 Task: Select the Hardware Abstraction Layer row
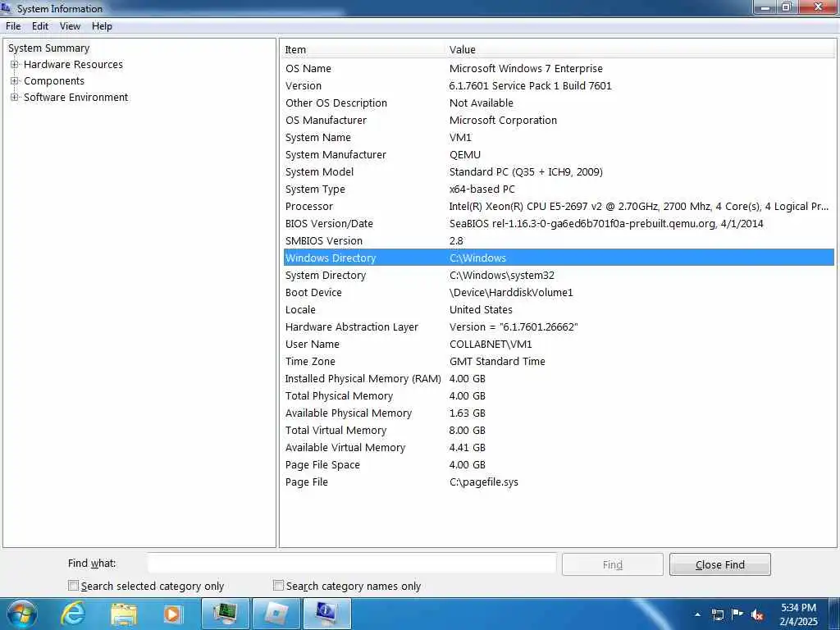coord(559,326)
